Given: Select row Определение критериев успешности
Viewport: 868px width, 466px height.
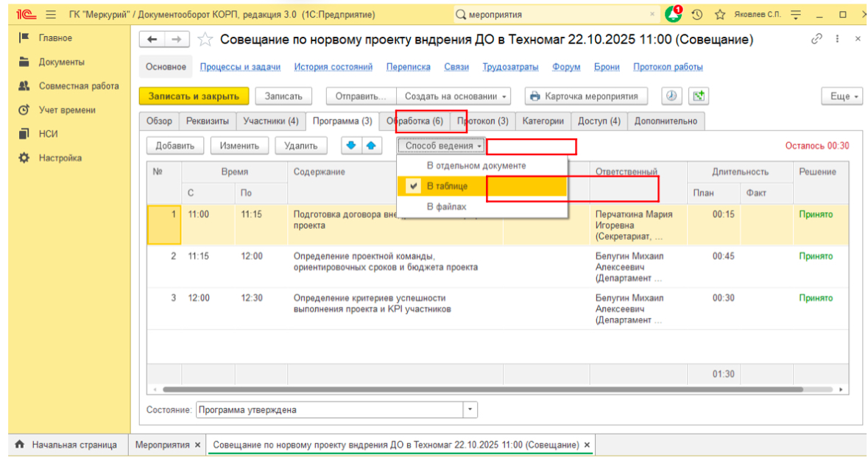Looking at the screenshot, I should coord(498,308).
